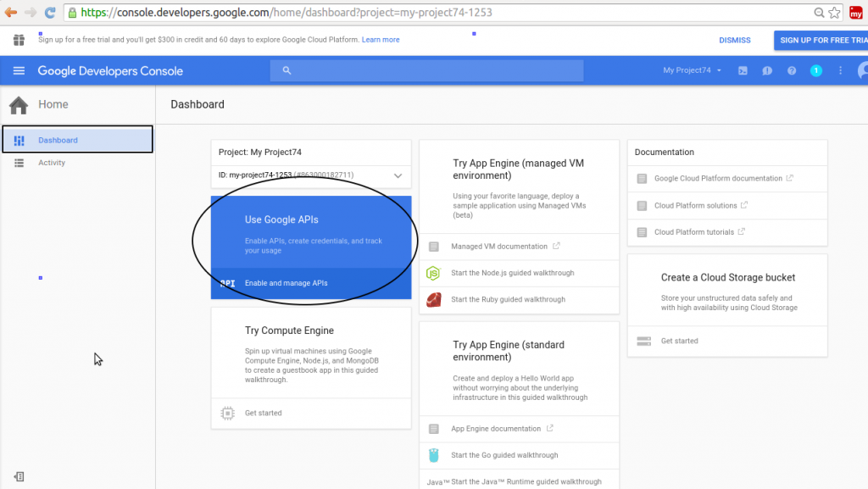868x489 pixels.
Task: Click Sign Up For Free Trial button
Action: click(820, 40)
